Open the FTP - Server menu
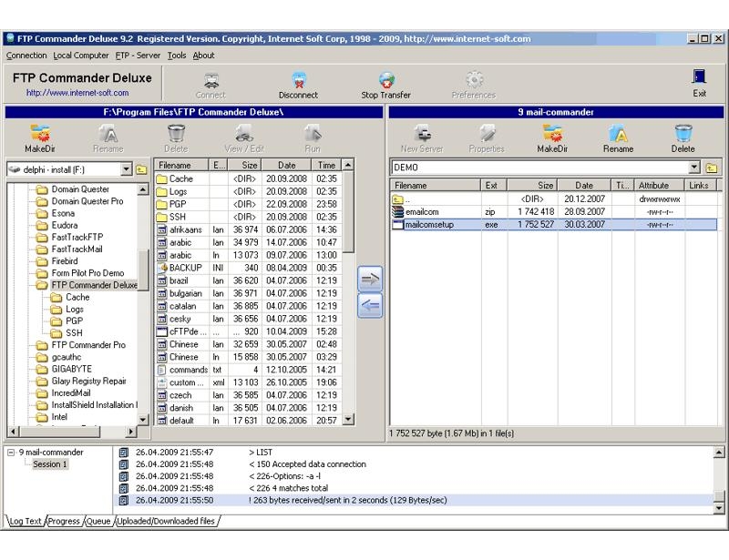Screen dimensions: 729x560 tap(138, 56)
